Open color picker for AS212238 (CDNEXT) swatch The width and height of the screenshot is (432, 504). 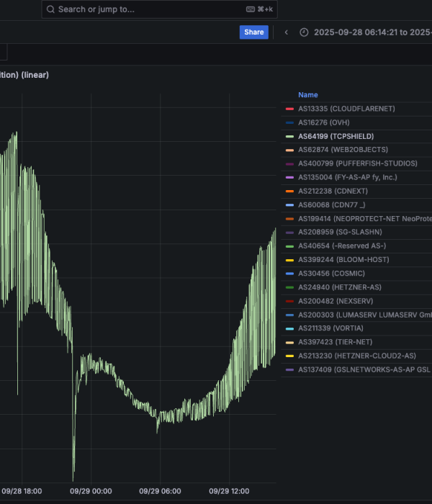289,191
